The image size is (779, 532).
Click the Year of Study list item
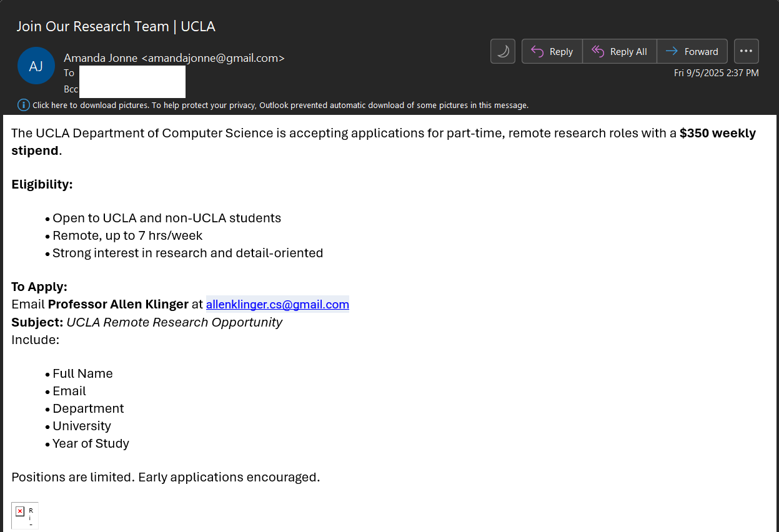(91, 443)
